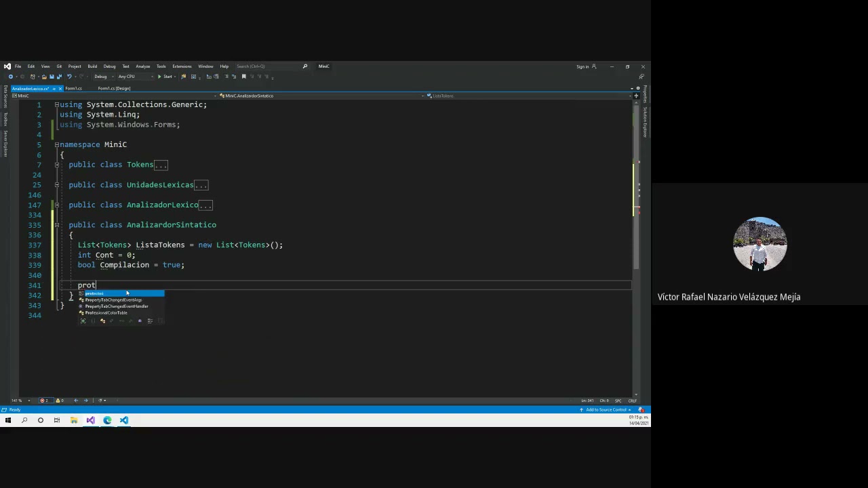868x488 pixels.
Task: Open the Any CPU platform dropdown
Action: coord(136,77)
